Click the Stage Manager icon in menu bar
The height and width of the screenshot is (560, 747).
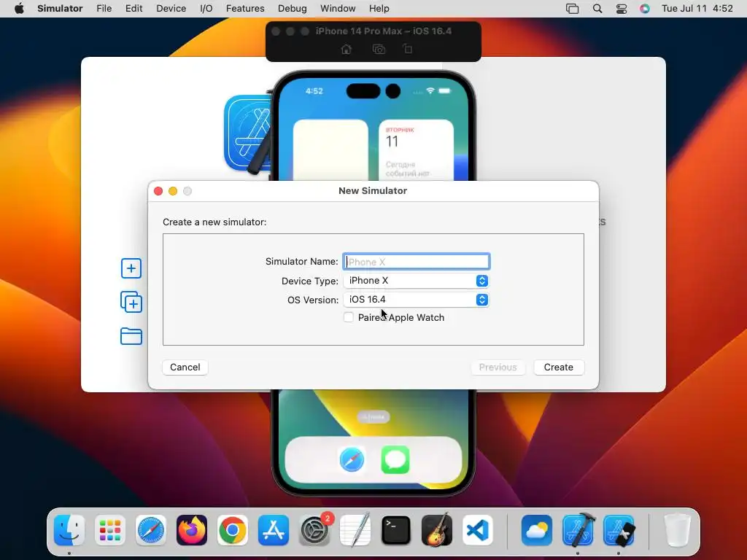pyautogui.click(x=572, y=9)
